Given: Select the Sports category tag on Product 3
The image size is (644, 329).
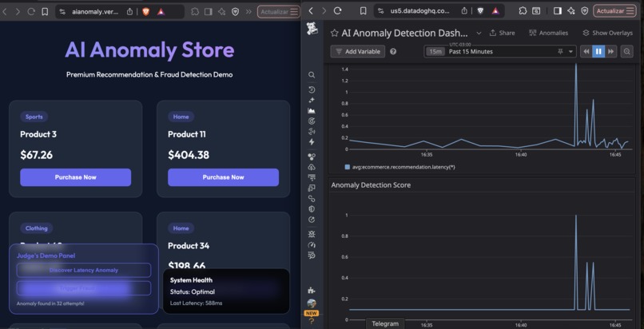Looking at the screenshot, I should point(34,117).
